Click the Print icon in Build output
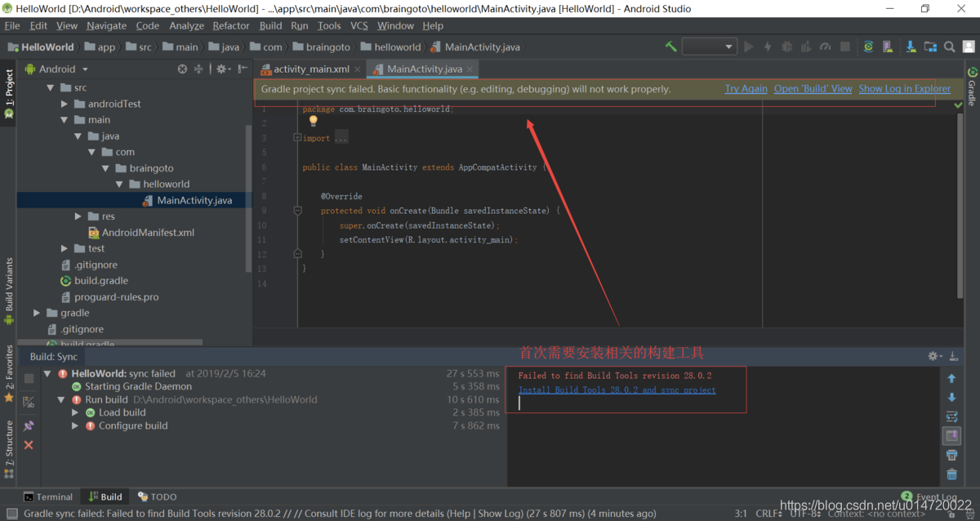This screenshot has width=980, height=521. 951,455
